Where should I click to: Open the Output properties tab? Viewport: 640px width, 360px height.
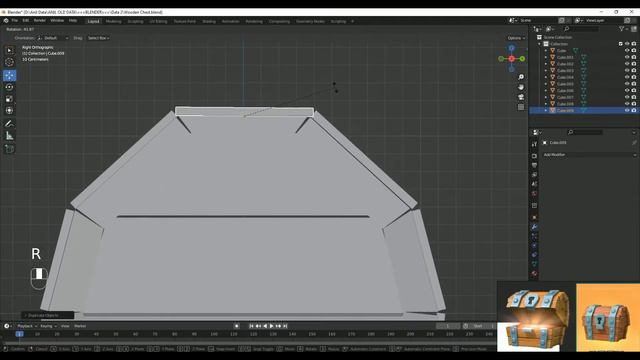534,165
